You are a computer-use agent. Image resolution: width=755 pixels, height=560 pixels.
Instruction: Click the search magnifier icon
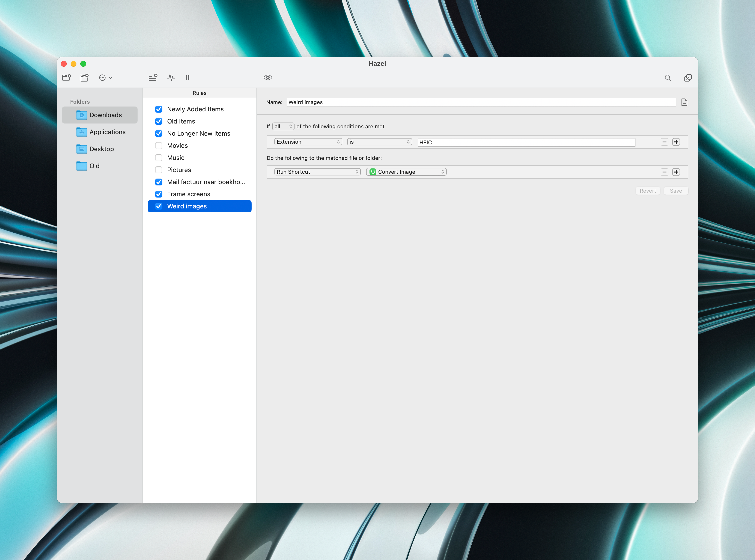pos(668,78)
